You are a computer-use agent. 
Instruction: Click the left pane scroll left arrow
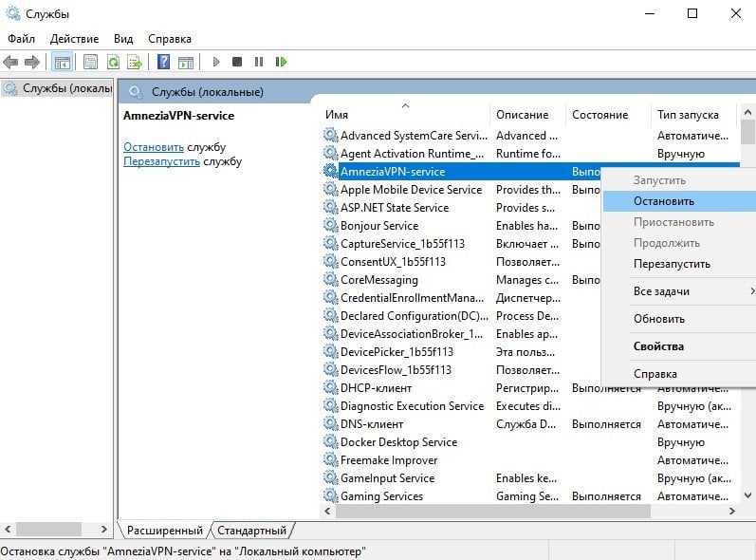[8, 529]
